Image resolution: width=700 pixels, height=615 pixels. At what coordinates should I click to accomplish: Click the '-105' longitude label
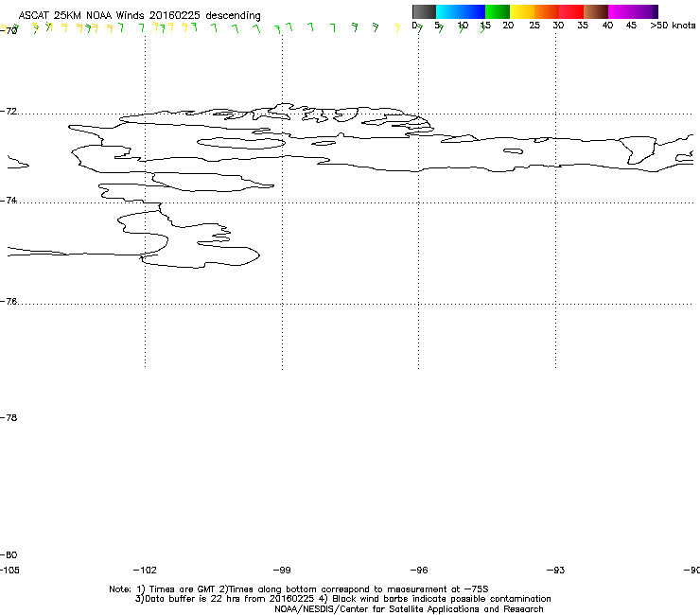coord(9,571)
